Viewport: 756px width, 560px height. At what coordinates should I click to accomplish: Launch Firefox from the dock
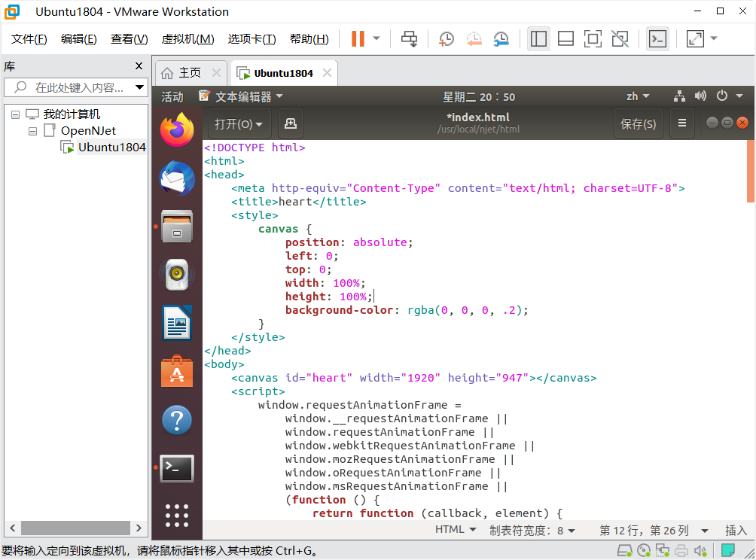tap(177, 129)
